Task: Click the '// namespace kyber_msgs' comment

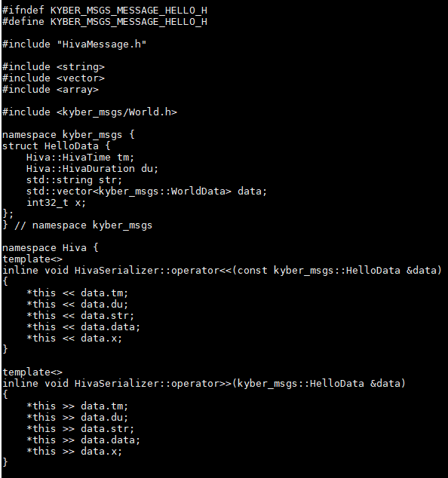Action: [83, 225]
